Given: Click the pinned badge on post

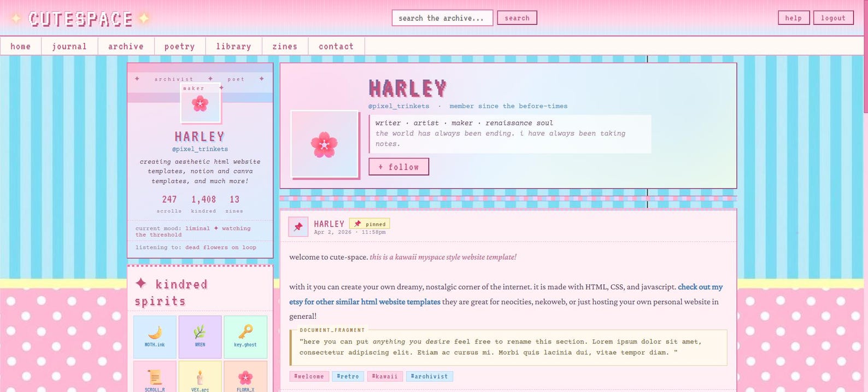Looking at the screenshot, I should 370,224.
